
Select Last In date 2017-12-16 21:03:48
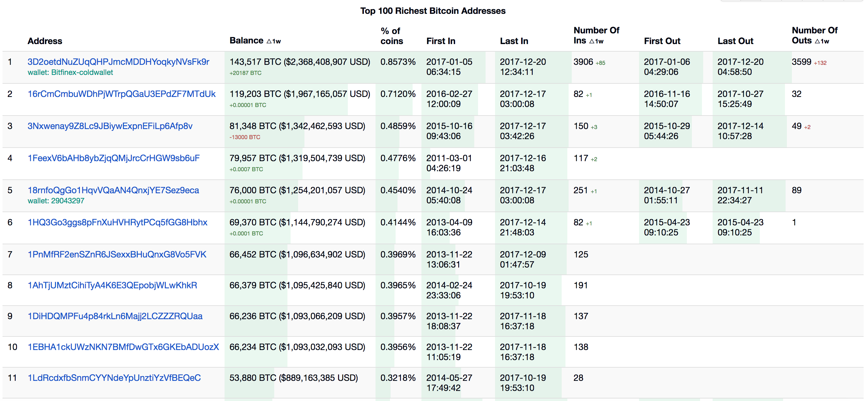(x=523, y=163)
